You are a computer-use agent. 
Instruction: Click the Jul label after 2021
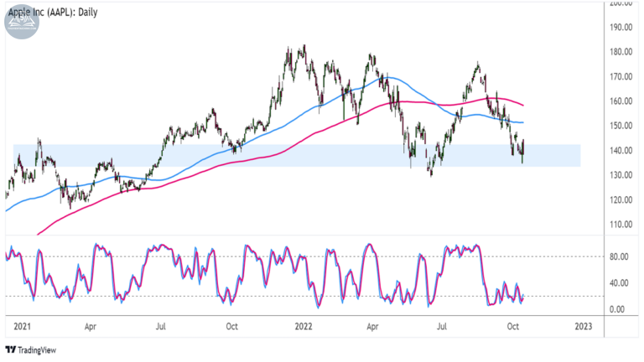pyautogui.click(x=161, y=326)
